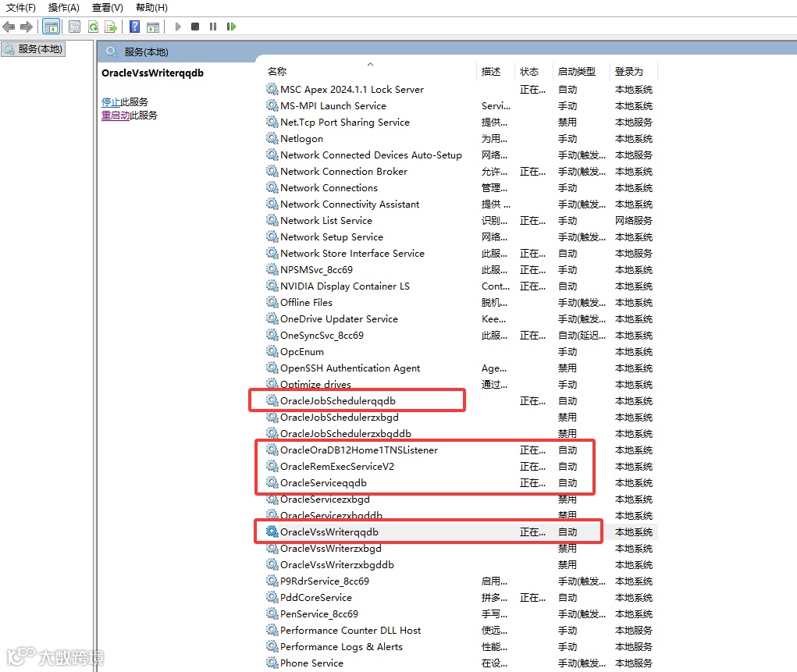This screenshot has height=672, width=797.
Task: Click gear icon beside OracleJobSchedulerqqdb
Action: pyautogui.click(x=272, y=400)
